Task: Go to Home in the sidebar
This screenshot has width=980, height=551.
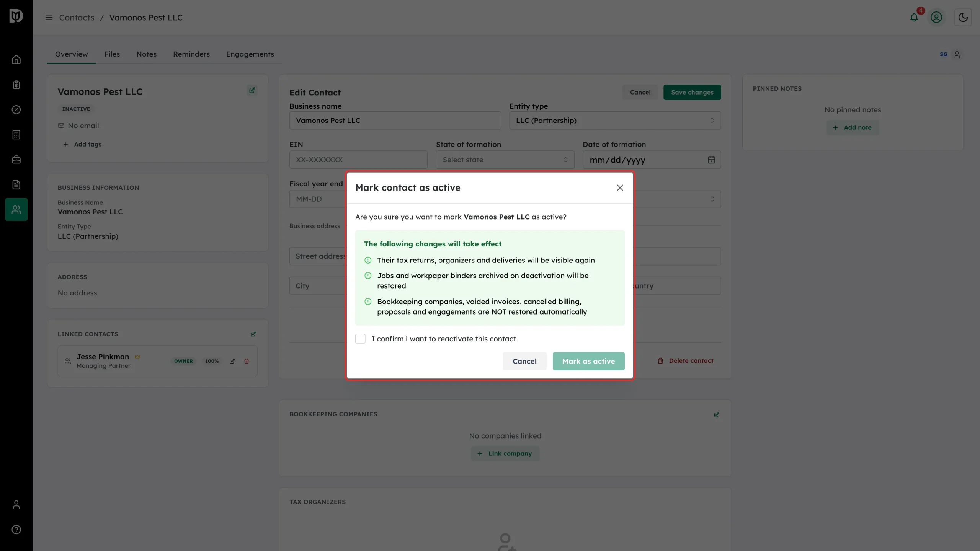Action: pyautogui.click(x=16, y=60)
